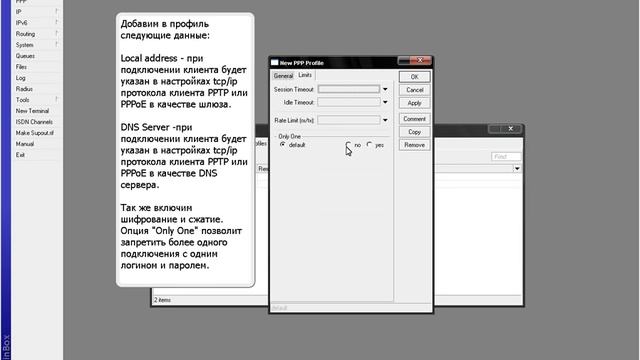Expand the Rate Limit dropdown arrow
Screen dimensions: 640x360
click(x=385, y=120)
